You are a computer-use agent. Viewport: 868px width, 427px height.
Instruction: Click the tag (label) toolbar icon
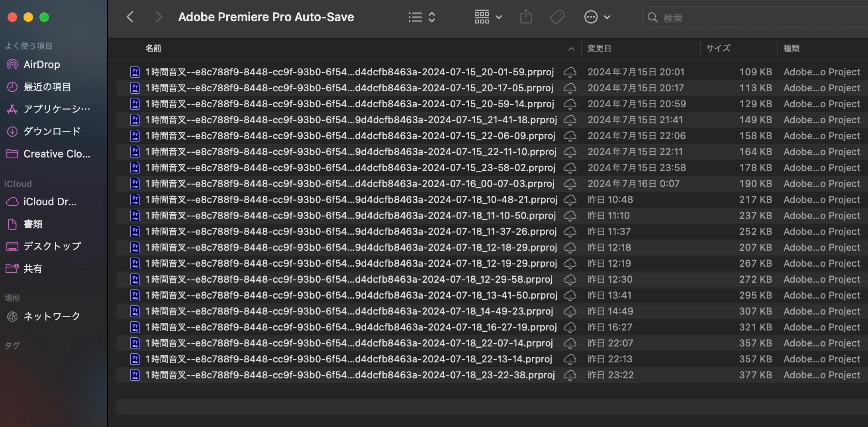coord(557,17)
